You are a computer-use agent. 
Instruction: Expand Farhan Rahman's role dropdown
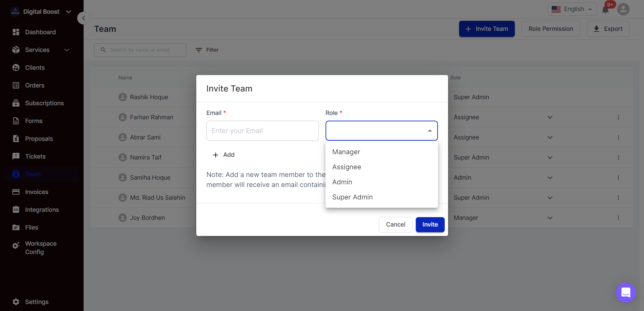pyautogui.click(x=550, y=117)
